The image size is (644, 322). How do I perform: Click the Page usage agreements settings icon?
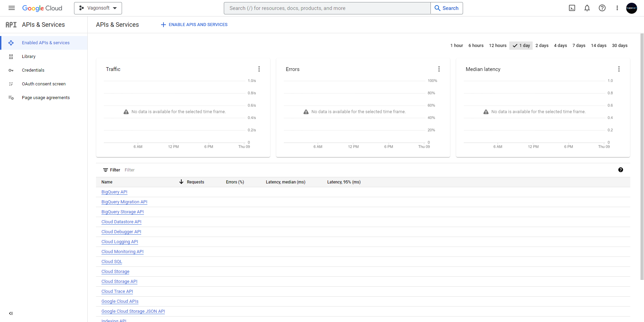[x=11, y=98]
